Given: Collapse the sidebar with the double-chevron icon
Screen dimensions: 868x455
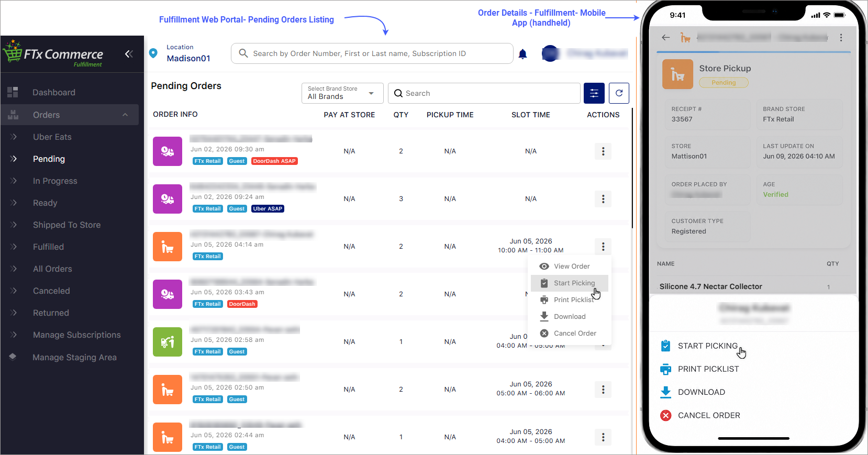Looking at the screenshot, I should click(x=129, y=54).
